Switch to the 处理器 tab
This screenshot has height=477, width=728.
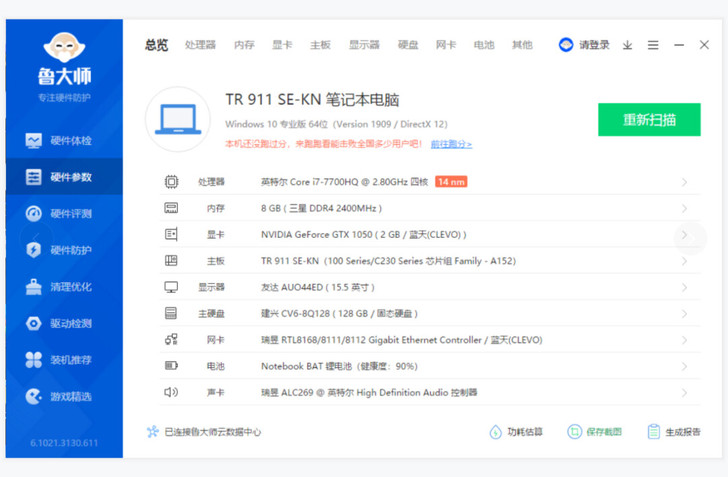point(200,45)
